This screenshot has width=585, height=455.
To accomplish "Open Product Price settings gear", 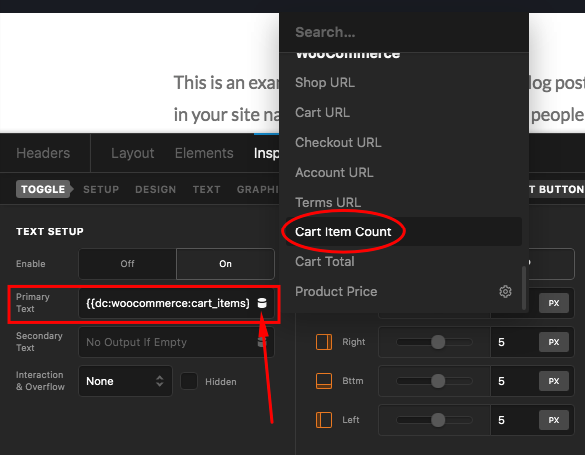I will (x=505, y=292).
